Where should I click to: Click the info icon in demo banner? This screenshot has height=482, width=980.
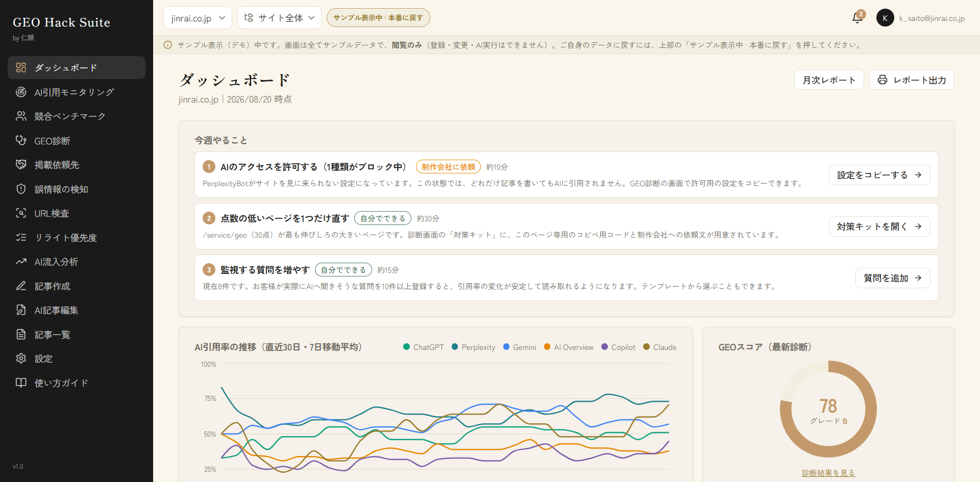[167, 45]
